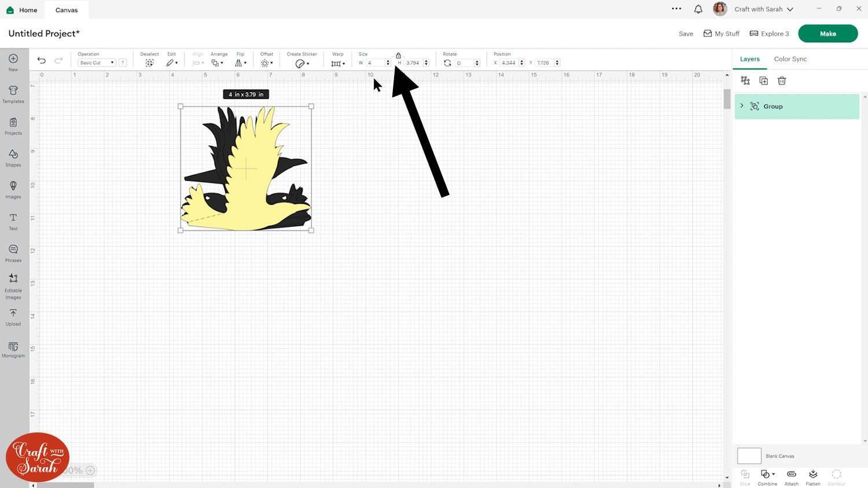Open the Projects panel
Viewport: 868px width, 488px height.
(13, 126)
